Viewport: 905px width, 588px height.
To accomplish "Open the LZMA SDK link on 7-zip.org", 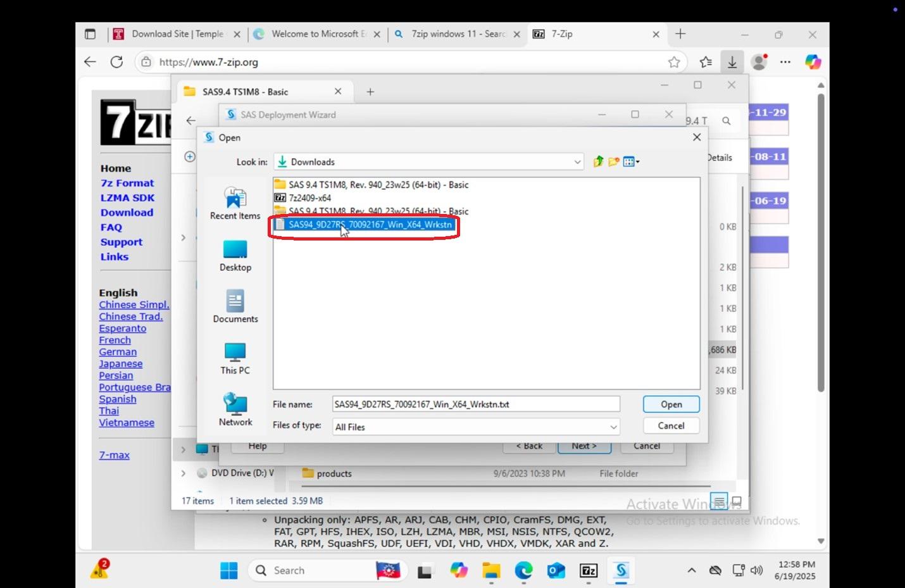I will coord(127,198).
